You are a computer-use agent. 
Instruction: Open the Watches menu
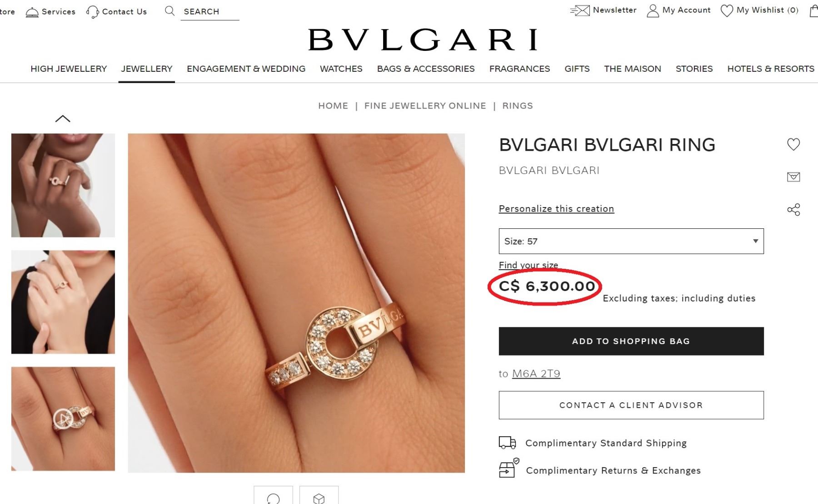click(341, 69)
